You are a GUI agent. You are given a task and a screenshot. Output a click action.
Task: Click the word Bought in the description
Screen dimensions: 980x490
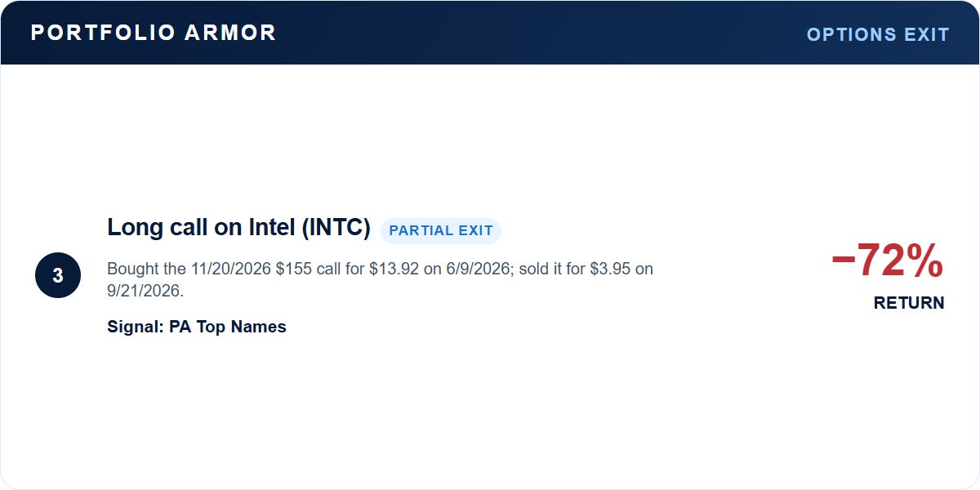pyautogui.click(x=135, y=269)
